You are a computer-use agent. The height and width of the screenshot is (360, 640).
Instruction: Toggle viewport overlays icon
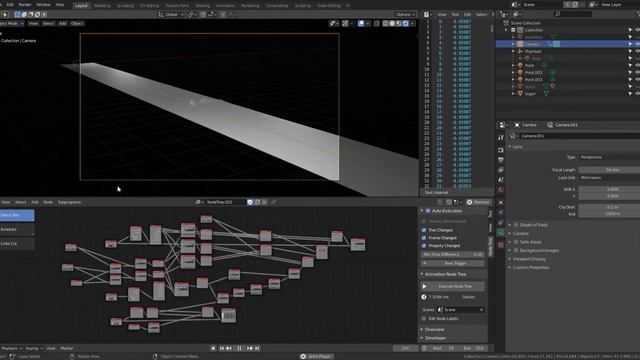tap(361, 23)
